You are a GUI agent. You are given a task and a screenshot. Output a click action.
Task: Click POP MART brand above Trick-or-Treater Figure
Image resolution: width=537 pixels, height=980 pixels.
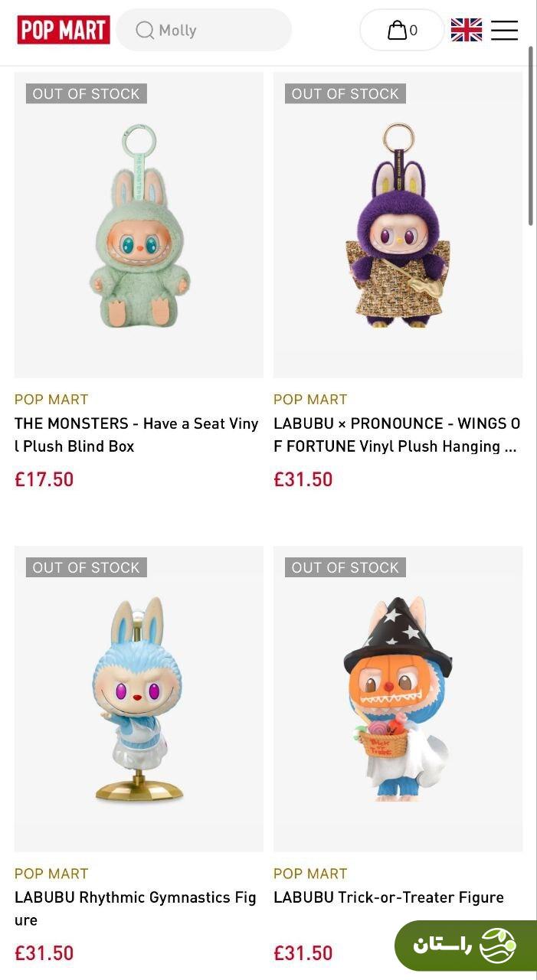click(310, 874)
